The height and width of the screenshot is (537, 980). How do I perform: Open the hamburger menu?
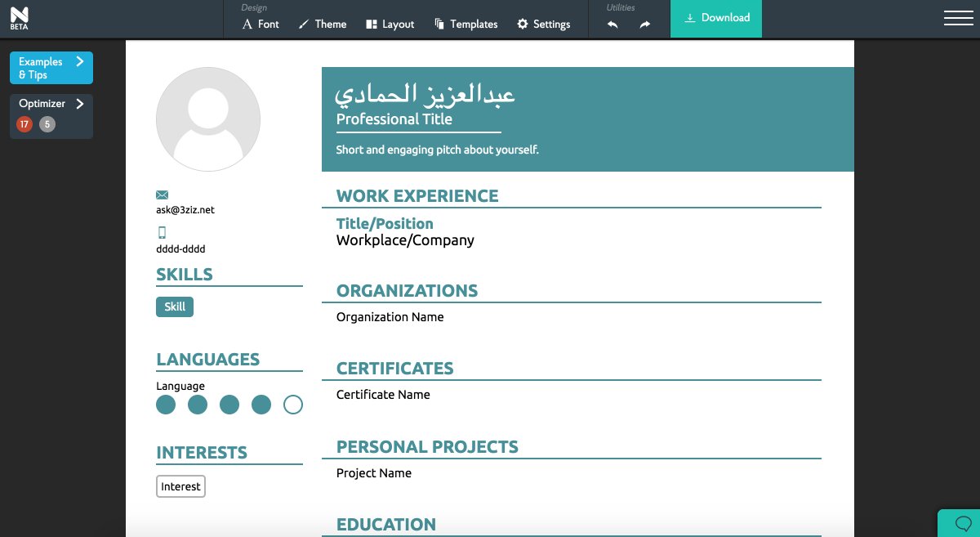(958, 18)
